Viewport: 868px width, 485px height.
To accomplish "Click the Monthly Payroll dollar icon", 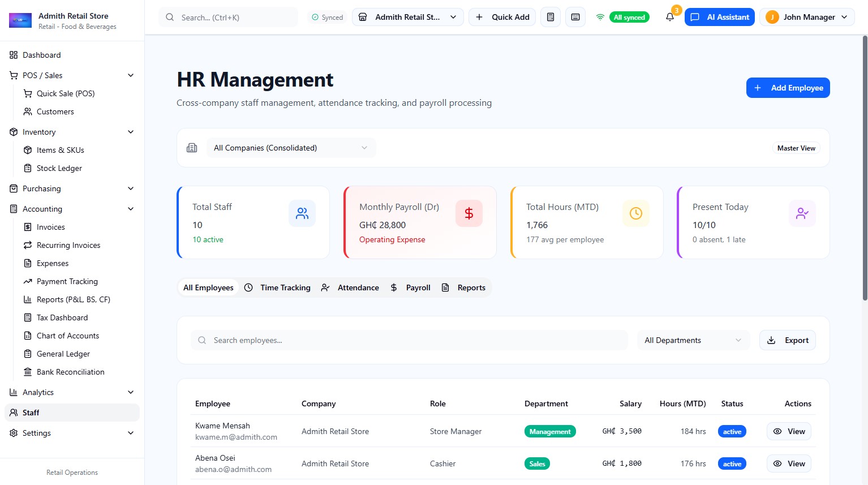I will click(x=469, y=213).
